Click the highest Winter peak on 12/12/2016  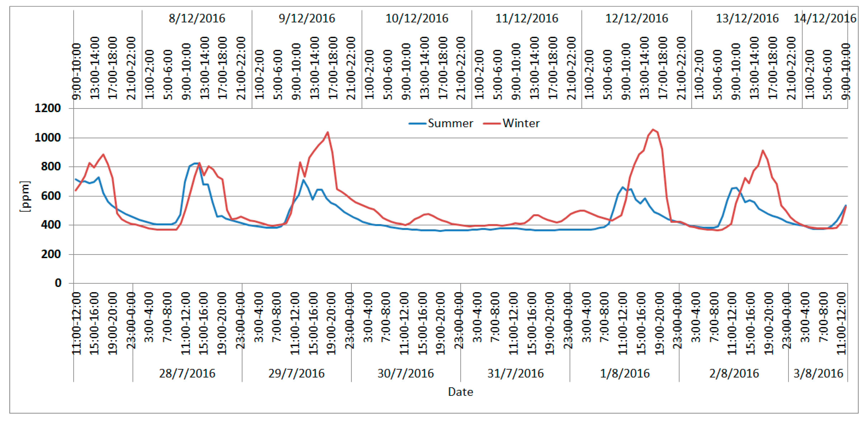(653, 130)
